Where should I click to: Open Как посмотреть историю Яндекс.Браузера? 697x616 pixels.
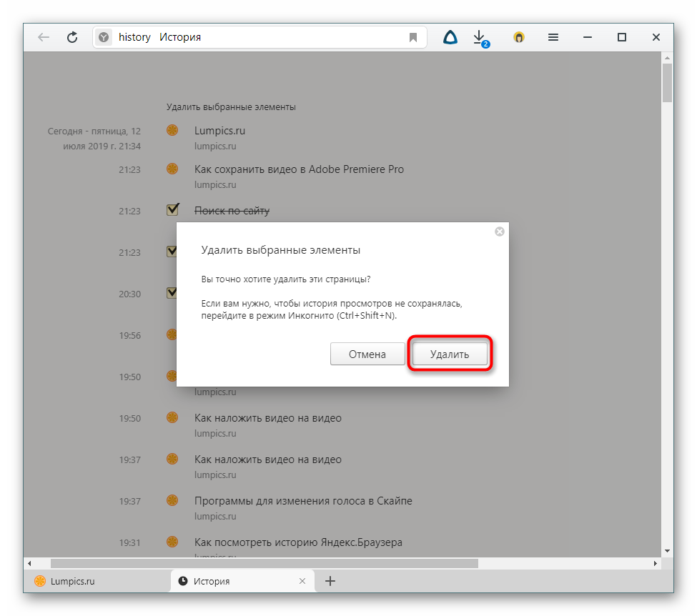[x=298, y=542]
